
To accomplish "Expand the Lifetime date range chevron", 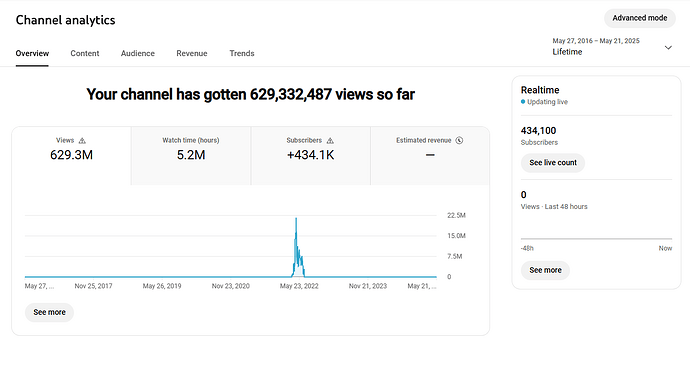I will 668,48.
